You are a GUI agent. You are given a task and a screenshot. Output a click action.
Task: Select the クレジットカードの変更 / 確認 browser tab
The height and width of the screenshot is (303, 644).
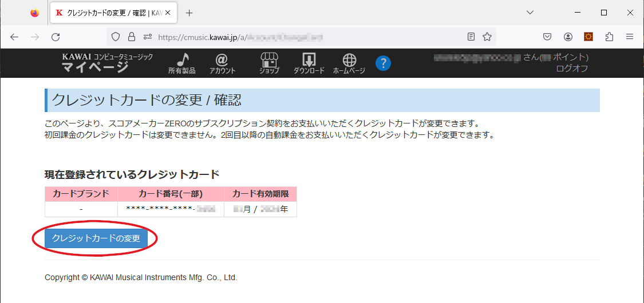click(x=113, y=13)
